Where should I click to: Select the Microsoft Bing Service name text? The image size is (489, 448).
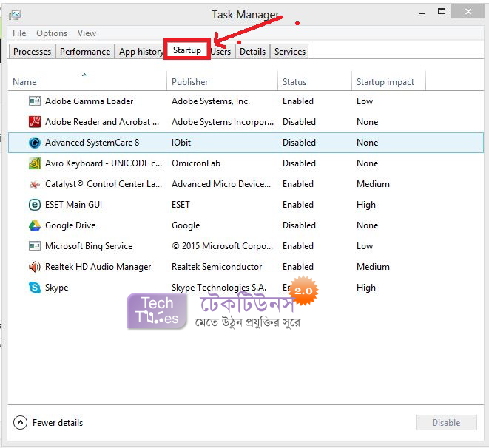[89, 246]
